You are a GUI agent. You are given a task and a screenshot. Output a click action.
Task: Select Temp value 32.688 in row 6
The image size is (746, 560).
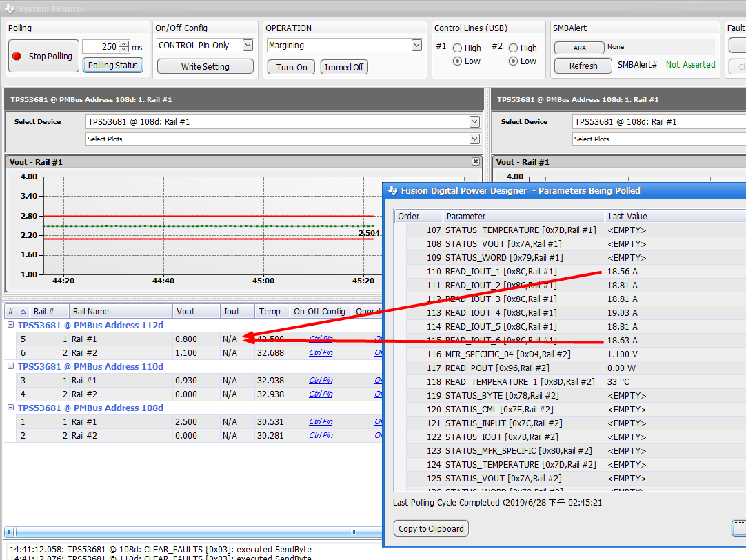point(270,352)
